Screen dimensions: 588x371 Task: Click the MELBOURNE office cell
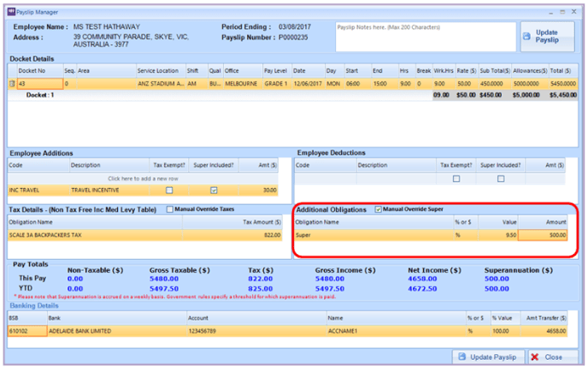point(243,84)
